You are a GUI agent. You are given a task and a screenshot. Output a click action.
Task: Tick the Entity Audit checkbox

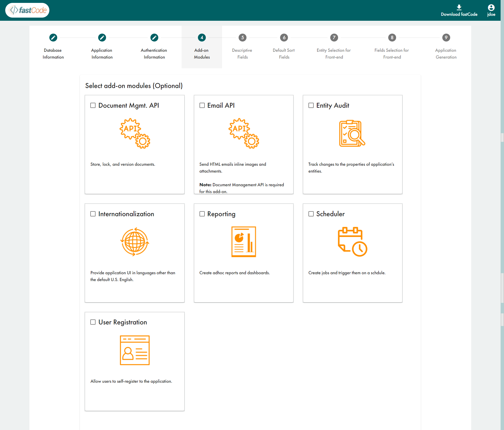[311, 105]
